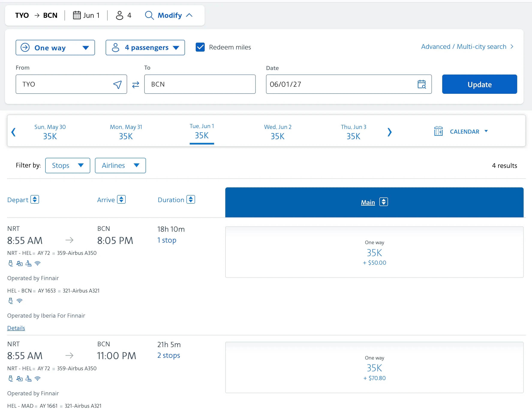Open Details link for first flight

[16, 328]
